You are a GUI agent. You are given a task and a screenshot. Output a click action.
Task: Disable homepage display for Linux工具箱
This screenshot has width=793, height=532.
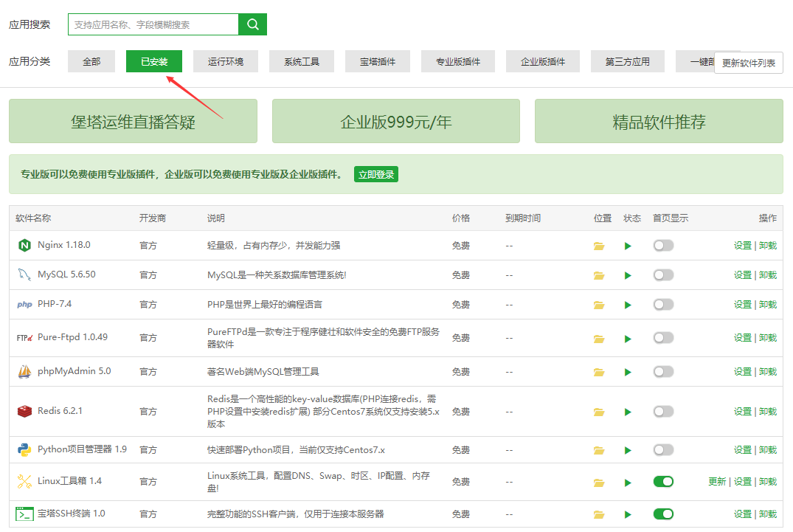pos(662,481)
